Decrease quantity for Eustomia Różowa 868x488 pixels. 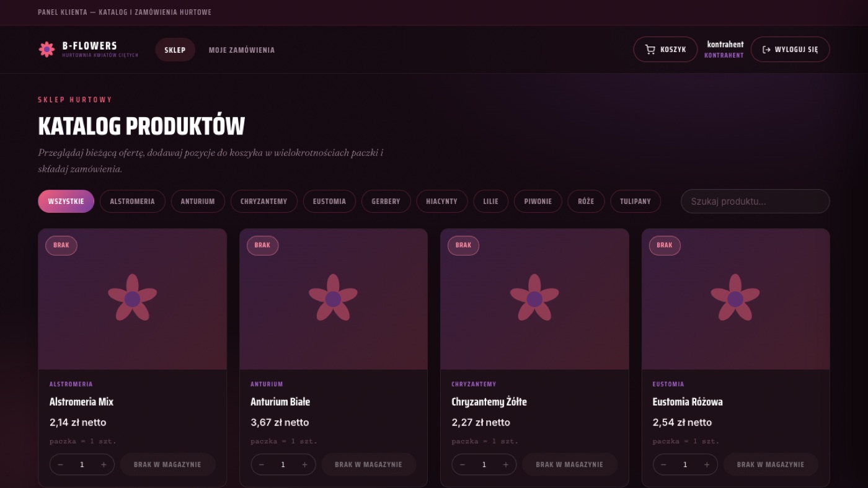coord(663,464)
